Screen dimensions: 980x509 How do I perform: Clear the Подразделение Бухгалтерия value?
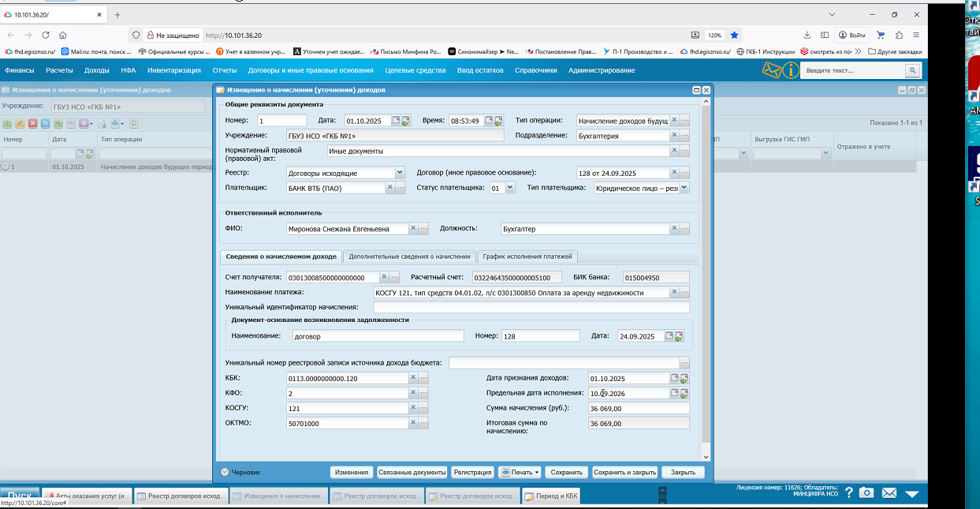click(674, 135)
